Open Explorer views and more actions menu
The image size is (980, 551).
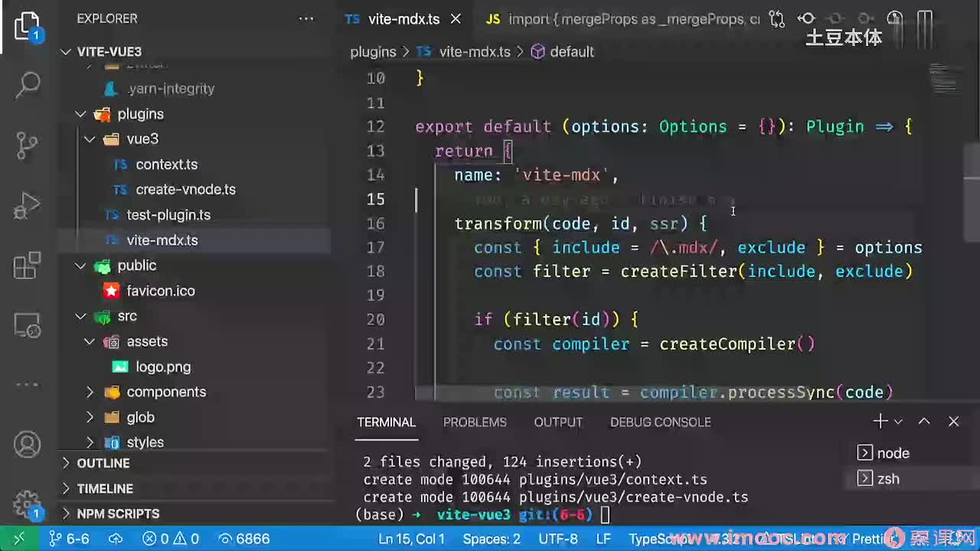coord(305,18)
